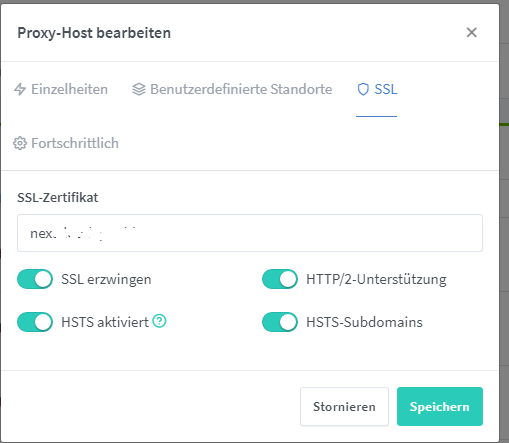Click the HSTS-Subdomains label text

(364, 322)
